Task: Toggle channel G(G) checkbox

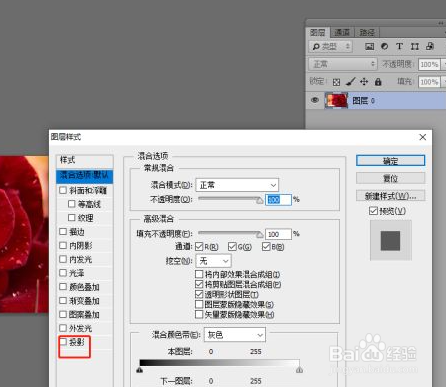Action: pos(232,247)
